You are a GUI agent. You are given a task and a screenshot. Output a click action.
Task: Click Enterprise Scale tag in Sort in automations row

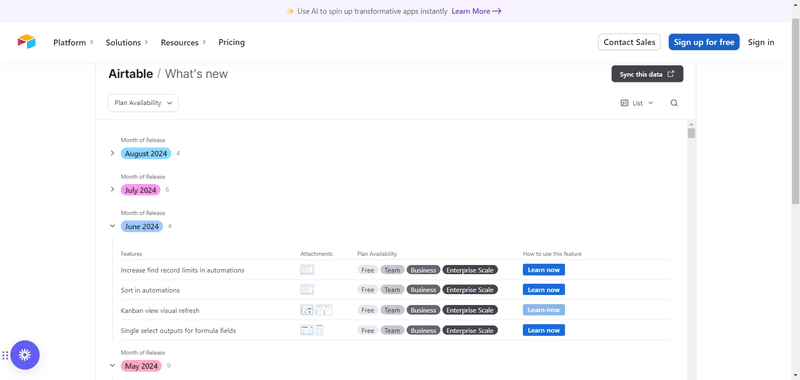[x=470, y=290]
